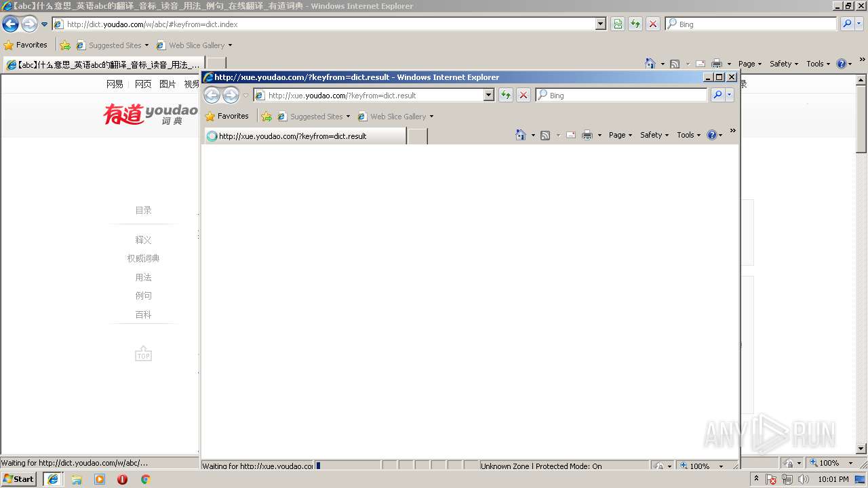Click Back button in background dict.youdao window
Image resolution: width=868 pixels, height=488 pixels.
tap(10, 24)
